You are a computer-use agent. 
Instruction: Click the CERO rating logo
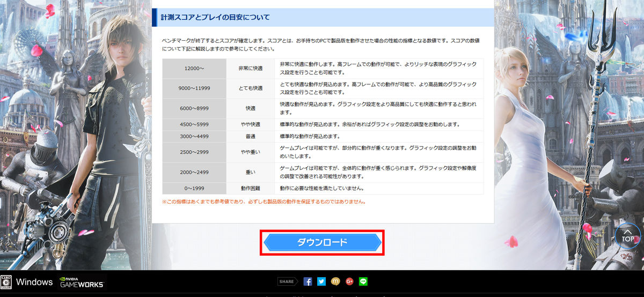pos(6,283)
